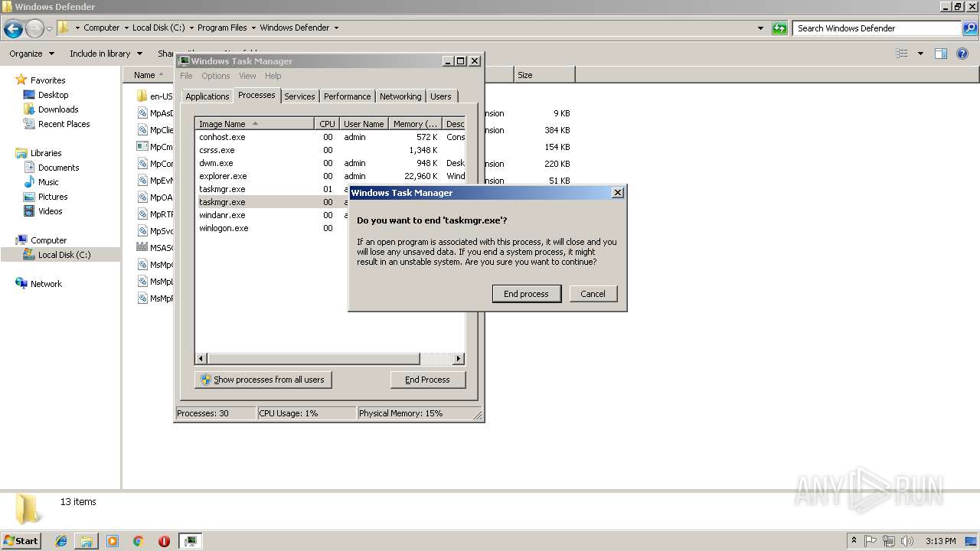The image size is (980, 551).
Task: Open Task Manager File menu
Action: point(186,76)
